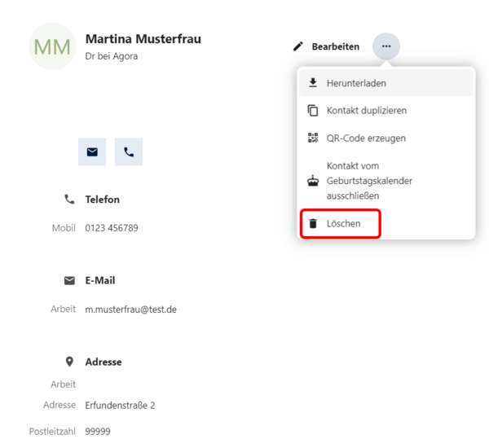Collapse the three-dots actions menu

(386, 46)
